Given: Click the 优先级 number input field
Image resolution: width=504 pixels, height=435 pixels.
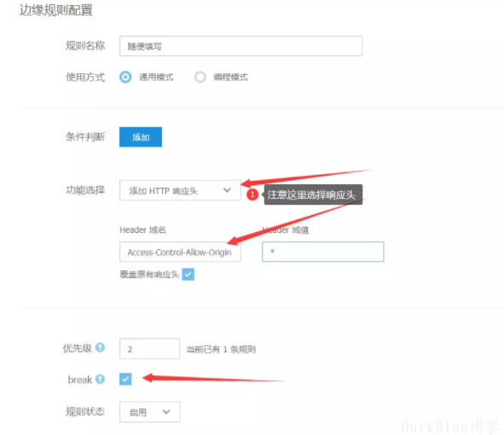Looking at the screenshot, I should pyautogui.click(x=149, y=349).
